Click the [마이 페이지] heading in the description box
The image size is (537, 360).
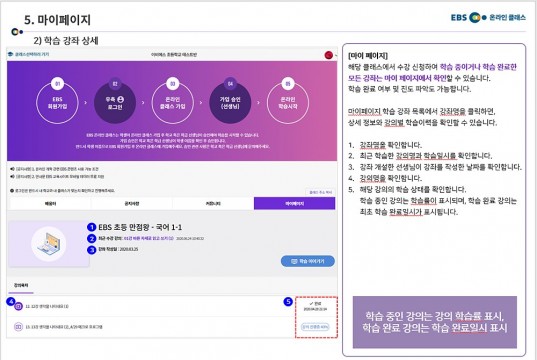coord(368,55)
